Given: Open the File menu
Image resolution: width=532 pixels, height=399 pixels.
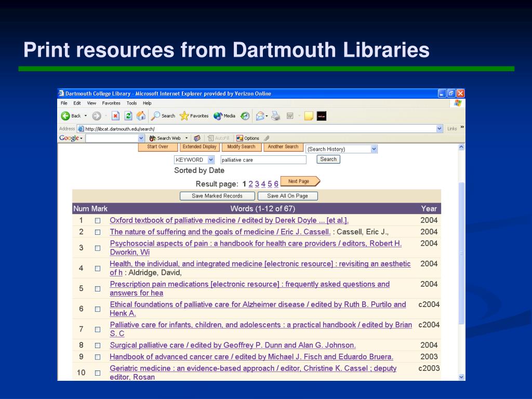Looking at the screenshot, I should tap(64, 103).
